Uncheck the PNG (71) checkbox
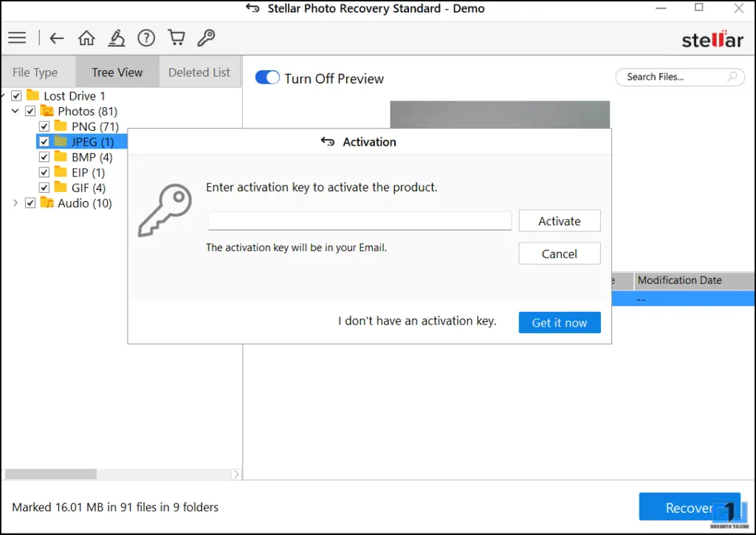This screenshot has height=535, width=756. 44,126
